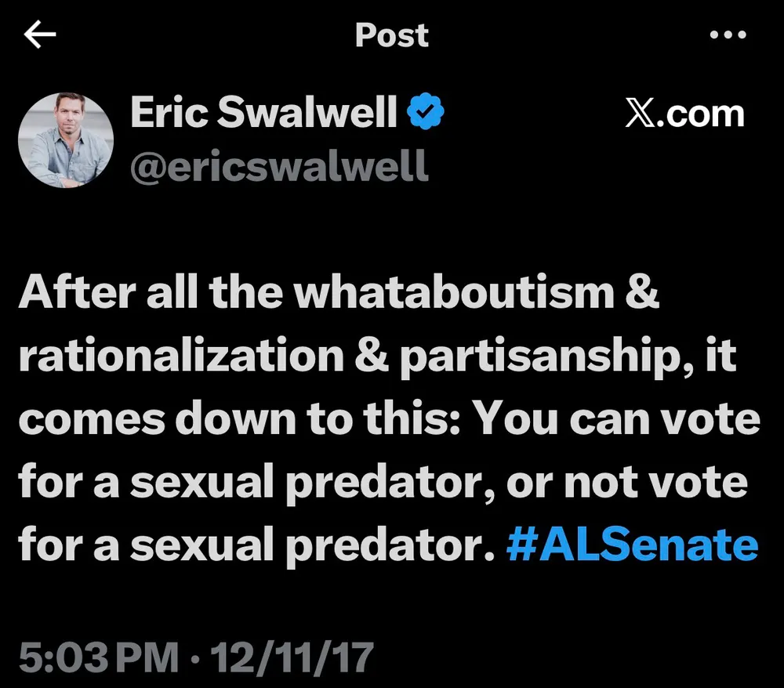Click the ".com" watermark text

click(702, 114)
